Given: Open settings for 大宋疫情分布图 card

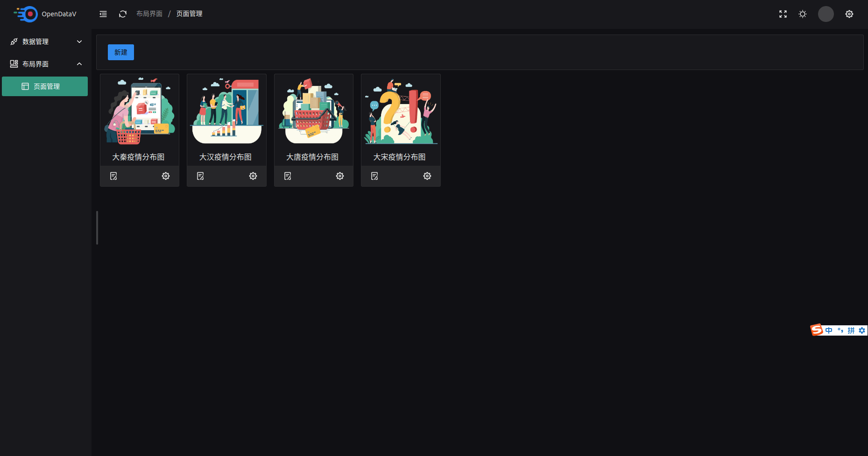Looking at the screenshot, I should 427,176.
